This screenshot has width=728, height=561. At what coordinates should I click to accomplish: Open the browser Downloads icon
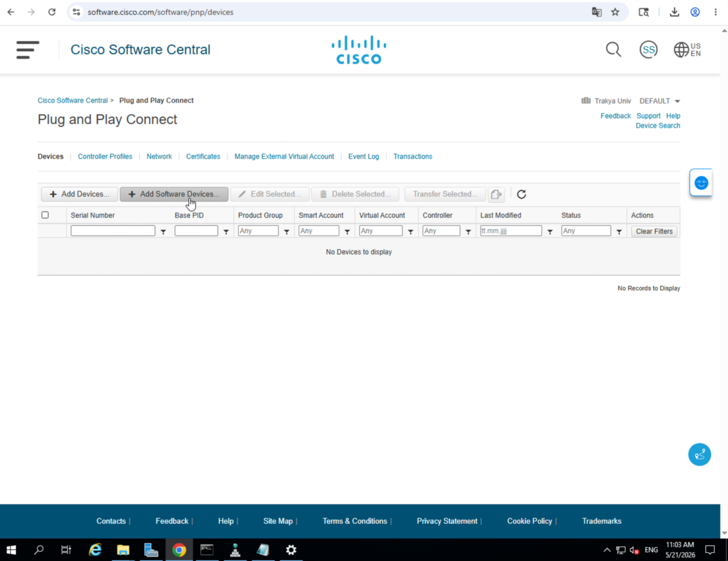click(674, 12)
